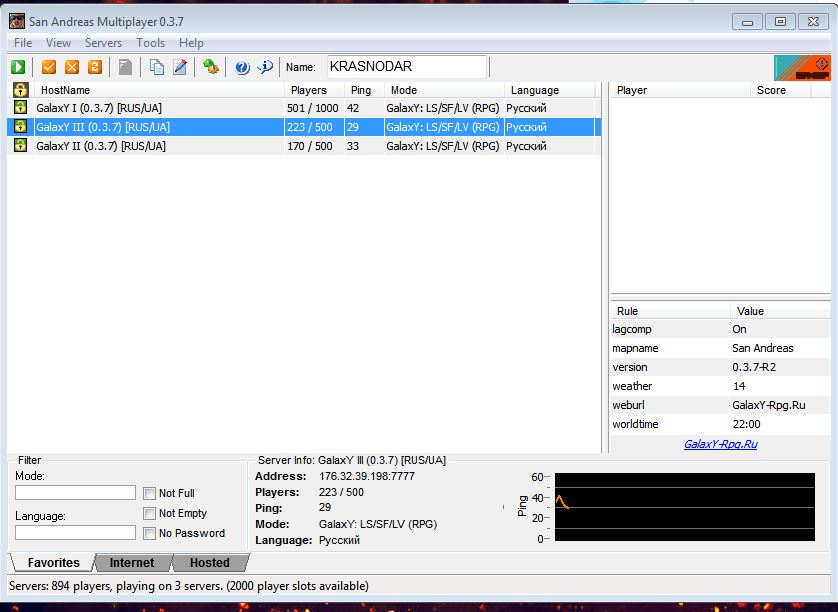Click the orange checkmark Add Server icon
The width and height of the screenshot is (838, 612).
pos(49,67)
